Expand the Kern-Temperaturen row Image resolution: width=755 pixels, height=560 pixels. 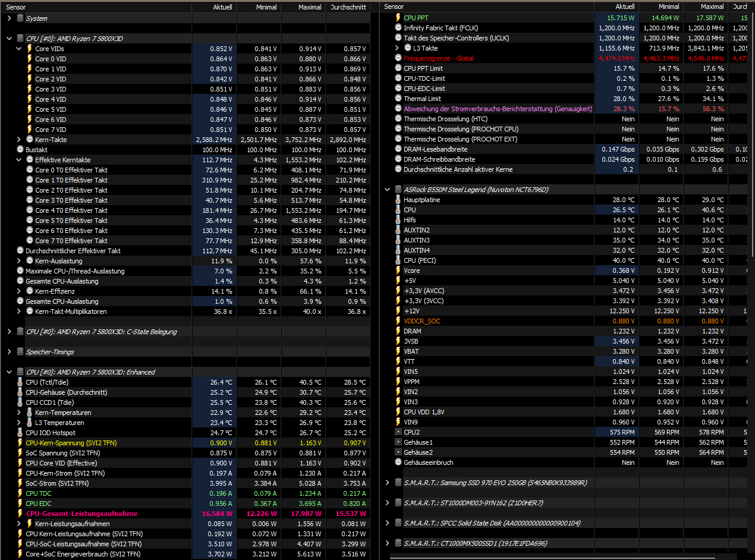19,413
